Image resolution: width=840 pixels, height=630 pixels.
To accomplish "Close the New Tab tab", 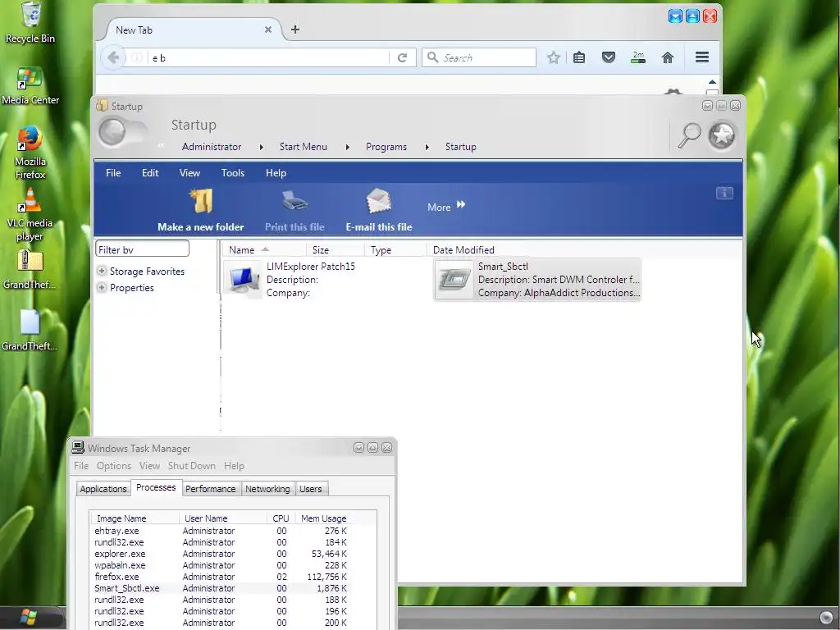I will pos(268,30).
